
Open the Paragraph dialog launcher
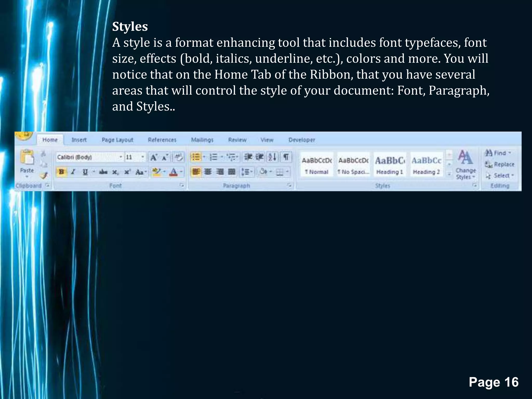point(289,185)
